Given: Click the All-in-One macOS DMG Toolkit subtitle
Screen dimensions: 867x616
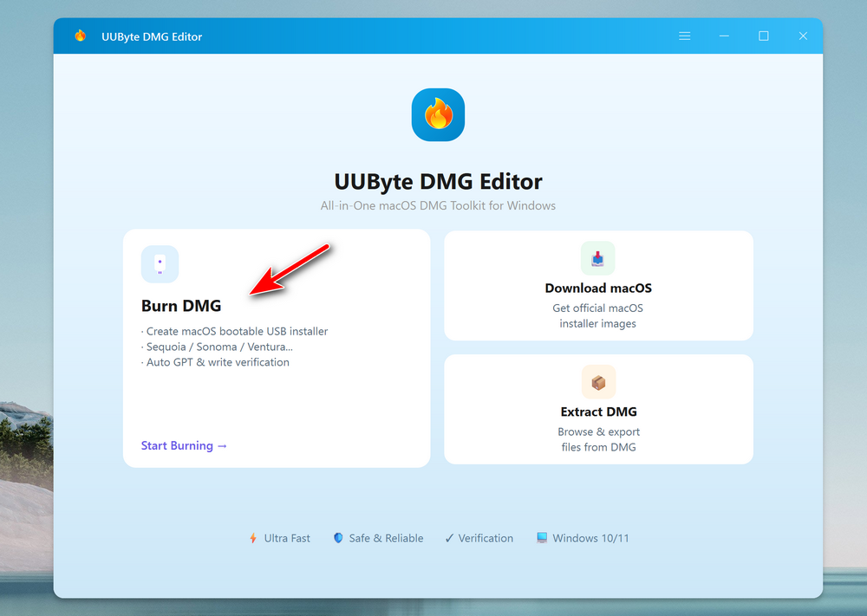Looking at the screenshot, I should [438, 205].
